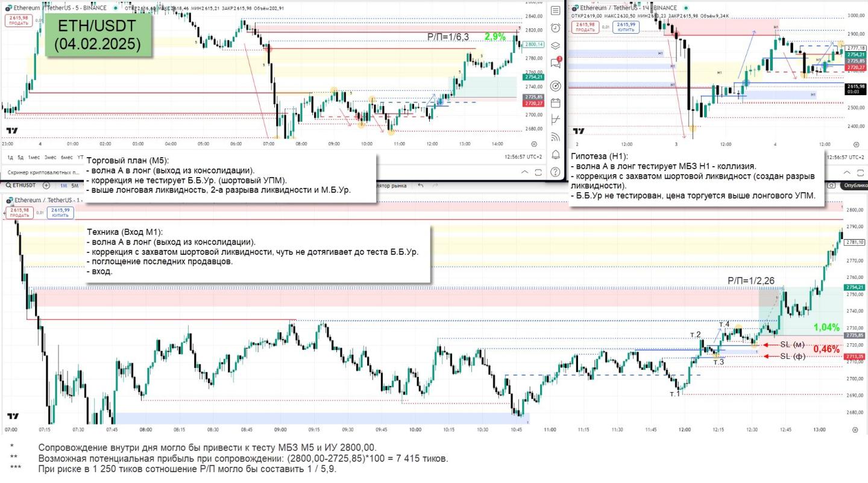Open the Alerts alarm clock icon

click(555, 28)
